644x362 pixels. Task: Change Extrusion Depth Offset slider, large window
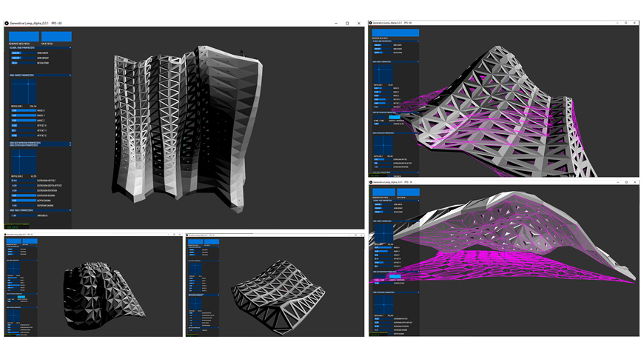tap(24, 186)
